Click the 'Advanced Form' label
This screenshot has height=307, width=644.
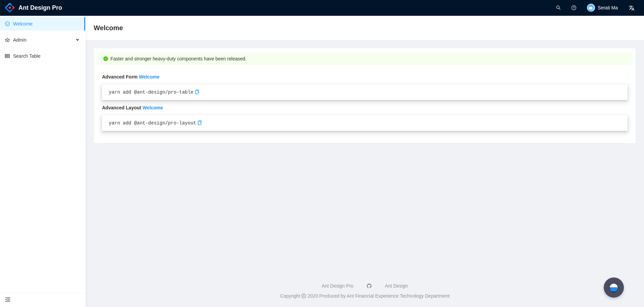[120, 77]
